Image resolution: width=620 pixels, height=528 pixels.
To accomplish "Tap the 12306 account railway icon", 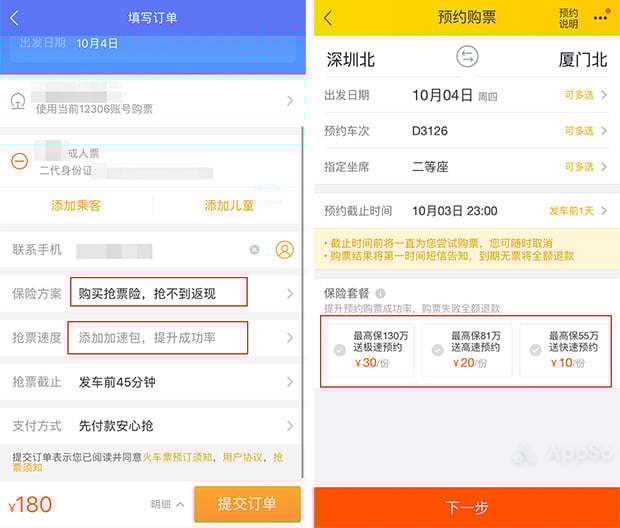I will click(18, 101).
